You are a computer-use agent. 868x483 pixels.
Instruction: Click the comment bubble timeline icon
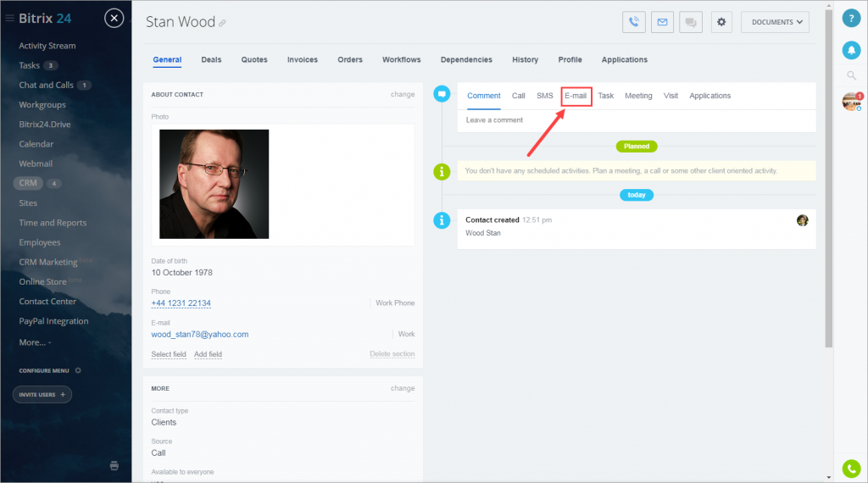tap(442, 94)
